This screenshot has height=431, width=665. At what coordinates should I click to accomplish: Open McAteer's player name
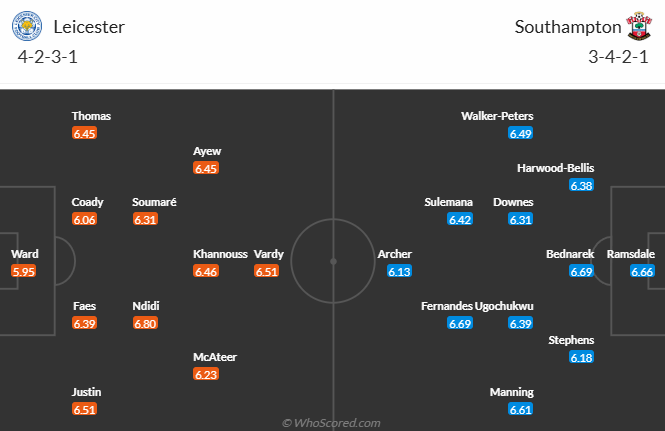pos(215,357)
